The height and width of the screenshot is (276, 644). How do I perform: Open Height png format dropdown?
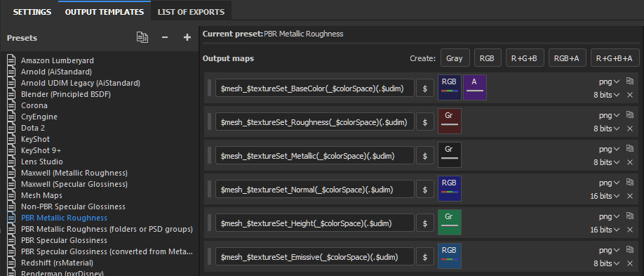pyautogui.click(x=609, y=216)
